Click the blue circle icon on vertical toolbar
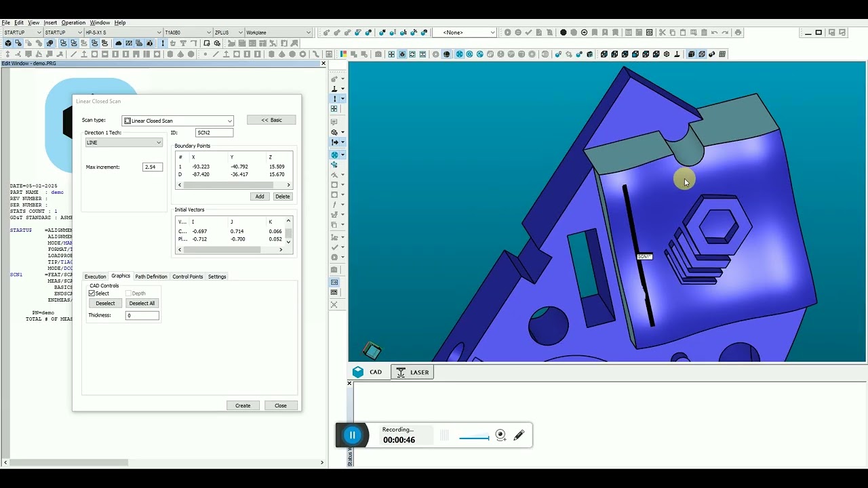The image size is (868, 488). [x=334, y=155]
